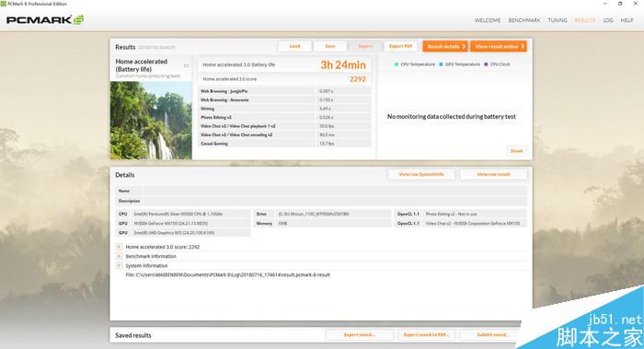Click View raw SystemInfo
Screen dimensions: 644x349
pyautogui.click(x=421, y=174)
